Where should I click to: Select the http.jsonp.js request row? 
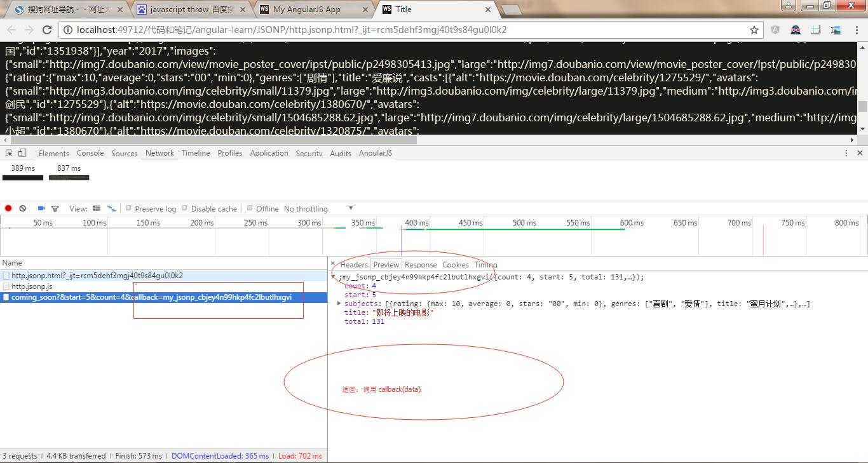click(163, 286)
